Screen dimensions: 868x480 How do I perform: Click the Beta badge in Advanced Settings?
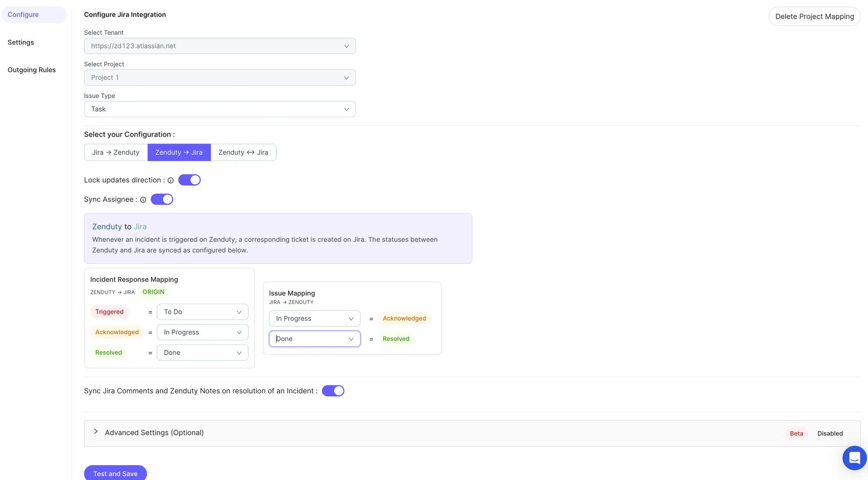pyautogui.click(x=796, y=434)
